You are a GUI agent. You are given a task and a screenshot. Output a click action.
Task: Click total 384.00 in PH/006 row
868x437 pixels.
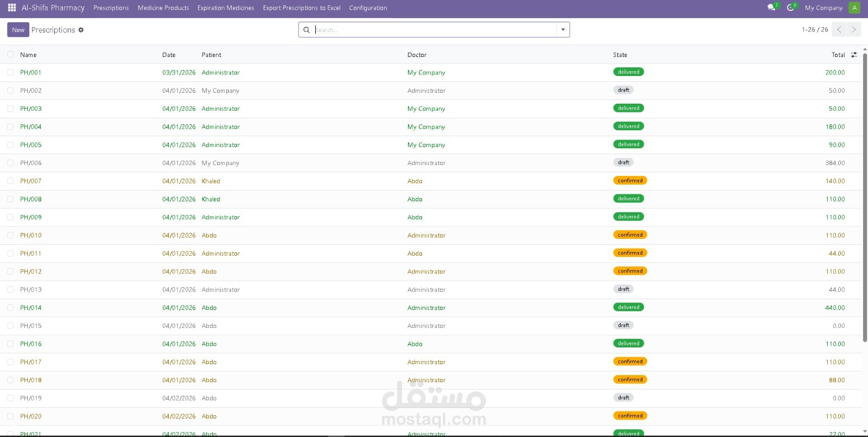835,163
